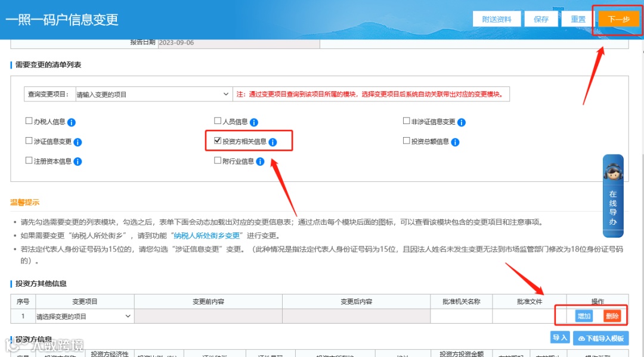
Task: Check the 注册资本信息 checkbox
Action: (x=29, y=160)
